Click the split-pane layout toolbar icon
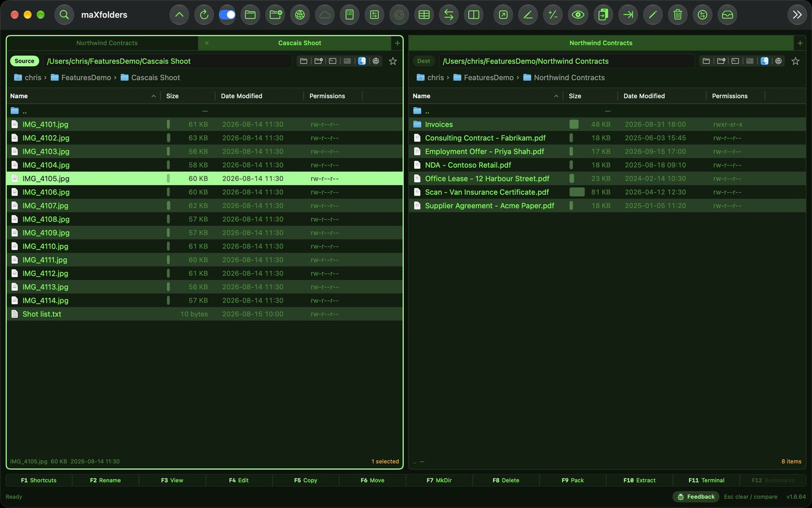812x508 pixels. 474,15
